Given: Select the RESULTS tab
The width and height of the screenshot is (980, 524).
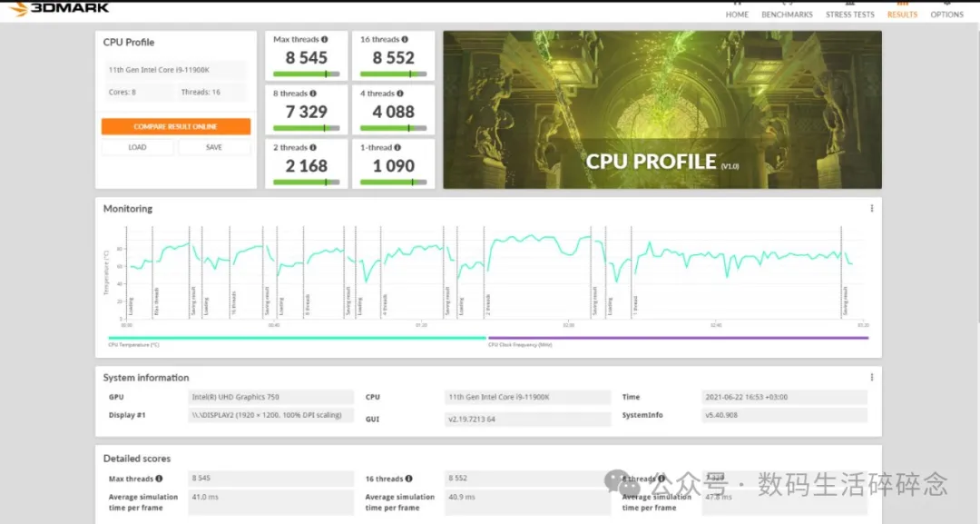Looking at the screenshot, I should pos(902,15).
